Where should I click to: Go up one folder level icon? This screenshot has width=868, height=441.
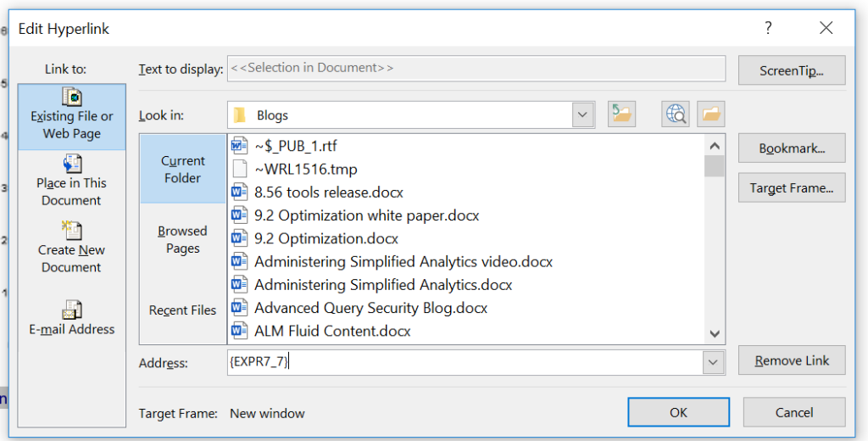[x=621, y=114]
